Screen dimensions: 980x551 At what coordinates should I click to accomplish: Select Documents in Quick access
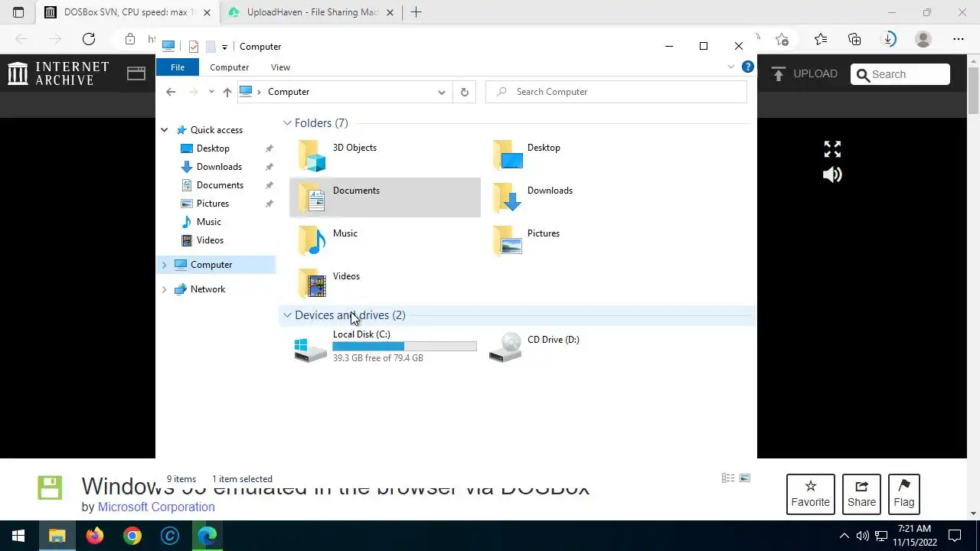tap(220, 185)
